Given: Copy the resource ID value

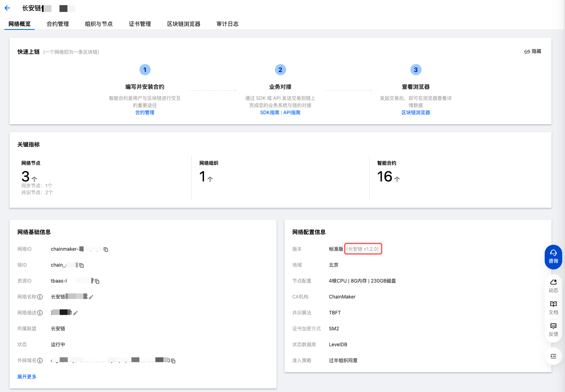Looking at the screenshot, I should [x=97, y=281].
